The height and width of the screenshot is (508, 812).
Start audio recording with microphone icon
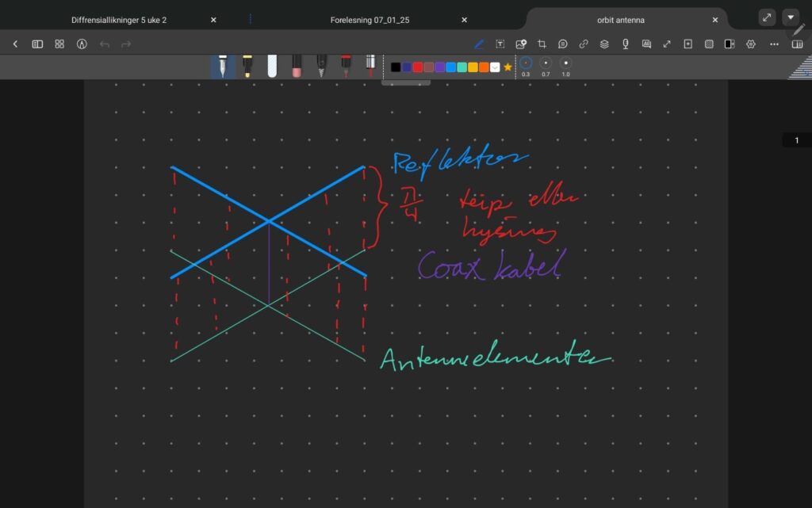point(626,44)
